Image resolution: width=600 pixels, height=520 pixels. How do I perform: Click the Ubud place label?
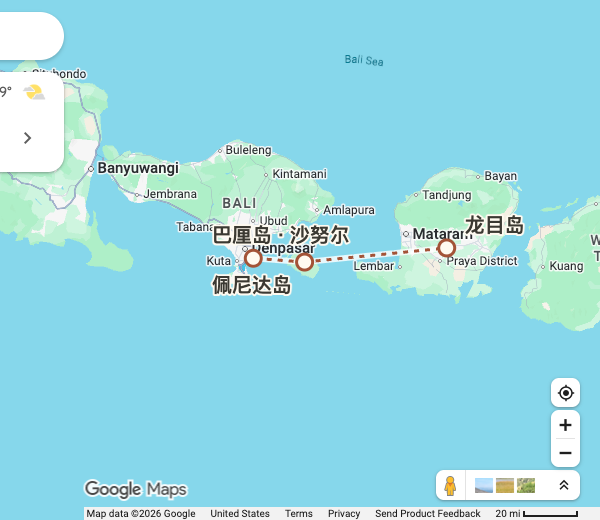point(273,221)
